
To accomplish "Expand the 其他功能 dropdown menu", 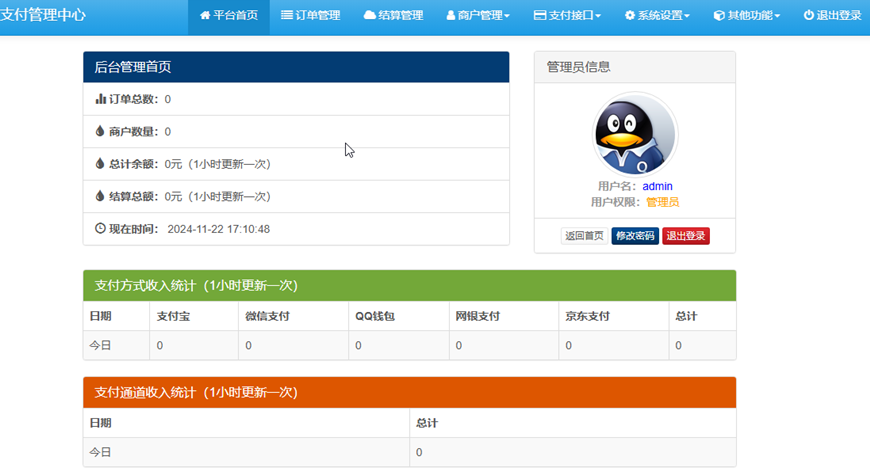I will [747, 16].
